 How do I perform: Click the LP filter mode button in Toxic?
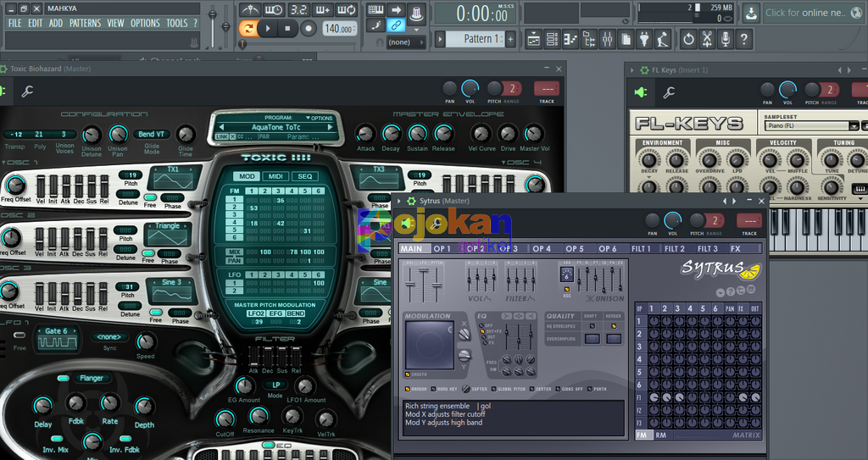275,385
